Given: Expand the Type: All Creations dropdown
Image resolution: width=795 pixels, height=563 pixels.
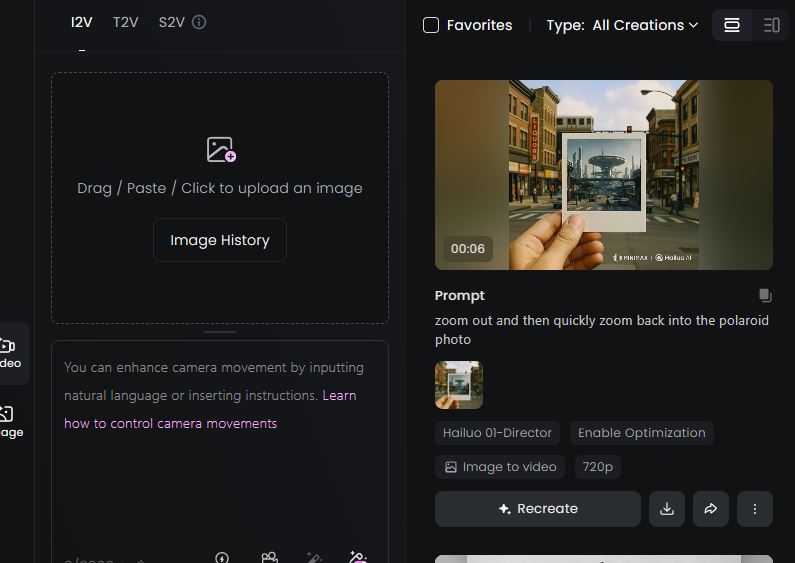Looking at the screenshot, I should pyautogui.click(x=644, y=25).
